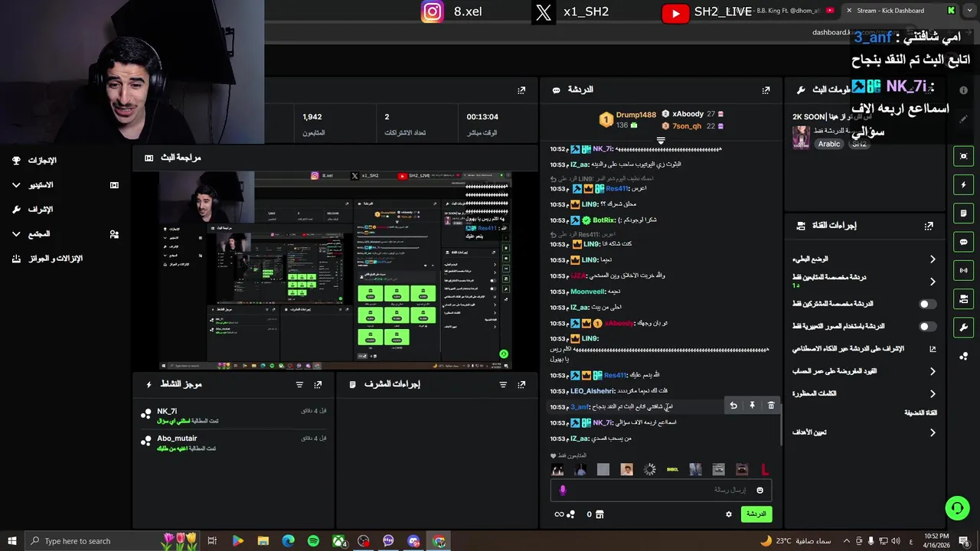Open the emoji picker in chat input
Image resolution: width=980 pixels, height=551 pixels.
[759, 491]
